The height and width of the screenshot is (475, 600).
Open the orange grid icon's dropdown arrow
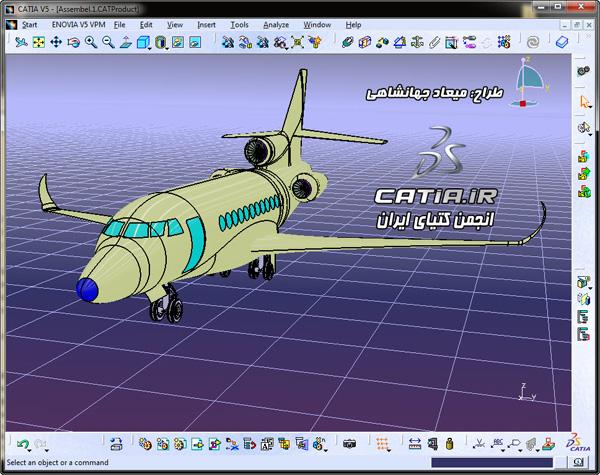coord(389,451)
